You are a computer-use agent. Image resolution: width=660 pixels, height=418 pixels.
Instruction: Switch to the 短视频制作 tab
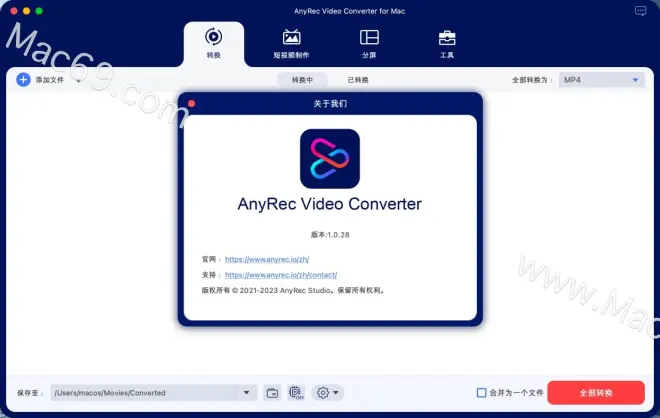[291, 43]
